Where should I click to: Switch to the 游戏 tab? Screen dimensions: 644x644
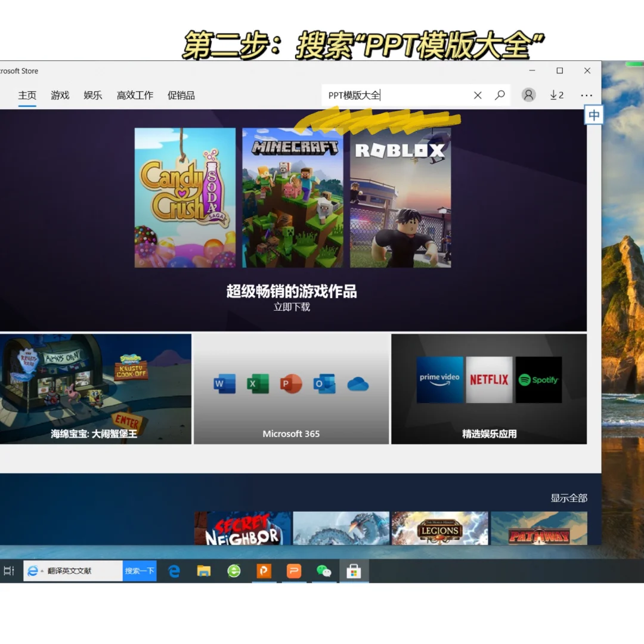60,95
